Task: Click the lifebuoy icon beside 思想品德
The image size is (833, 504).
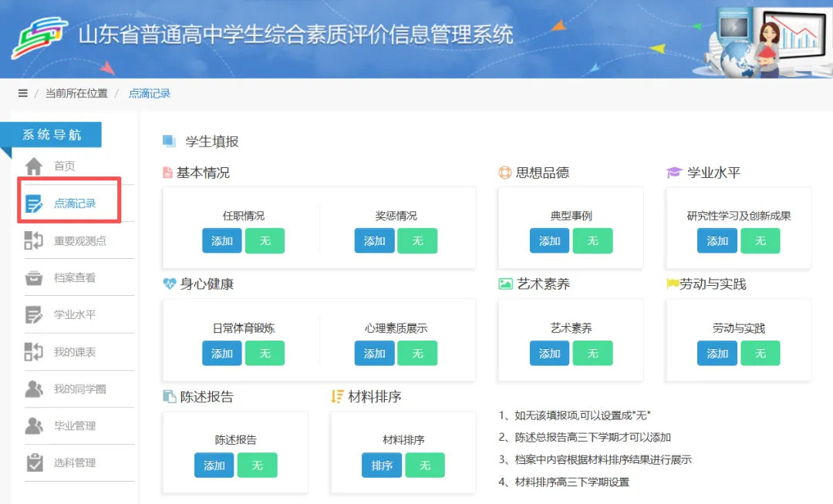Action: tap(504, 173)
